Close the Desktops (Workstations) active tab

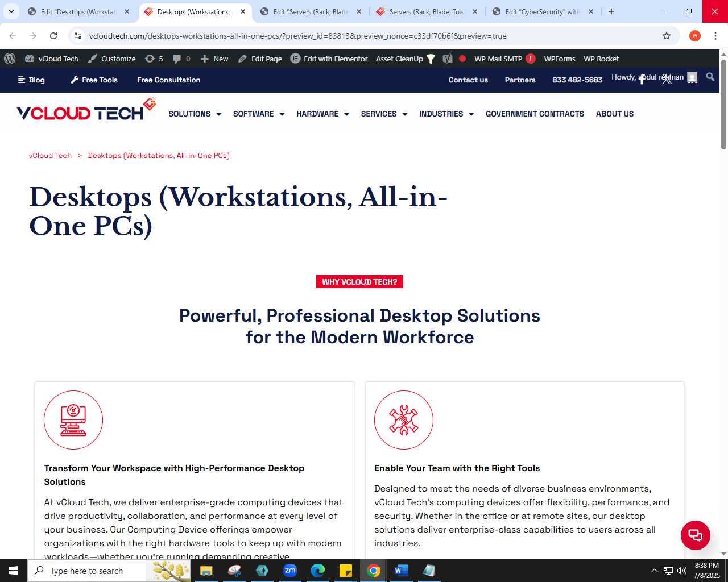(x=243, y=11)
